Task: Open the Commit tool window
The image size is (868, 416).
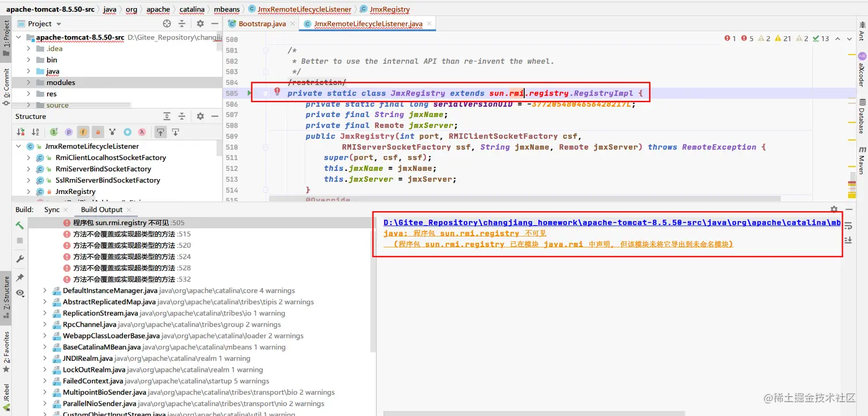Action: pyautogui.click(x=6, y=88)
